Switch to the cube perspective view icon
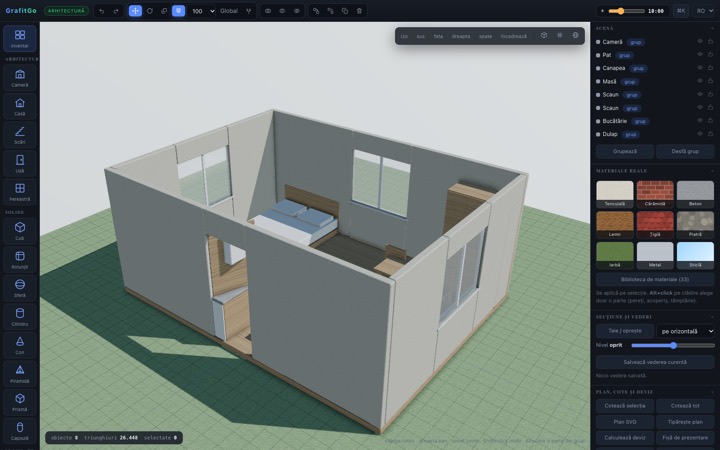720x450 pixels. click(544, 35)
